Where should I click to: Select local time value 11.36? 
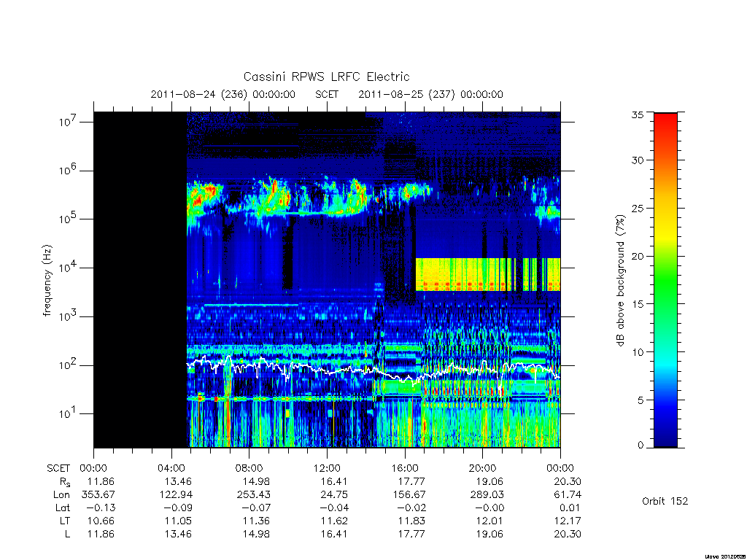(x=256, y=521)
